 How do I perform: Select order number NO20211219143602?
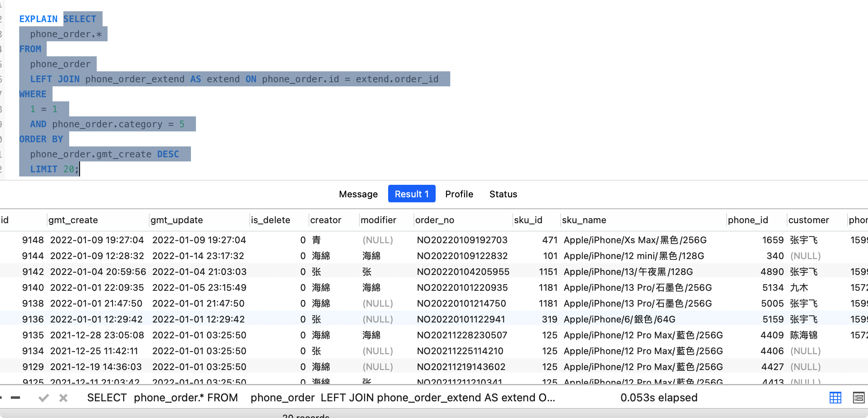pos(461,367)
